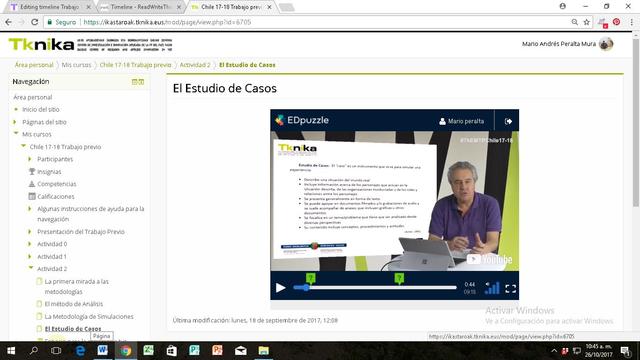The image size is (640, 360).
Task: Click the EDpuzzle logo
Action: pos(302,120)
